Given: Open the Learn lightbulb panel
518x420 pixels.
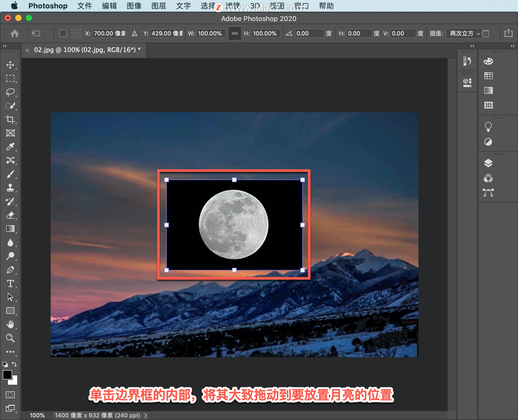Looking at the screenshot, I should 488,127.
